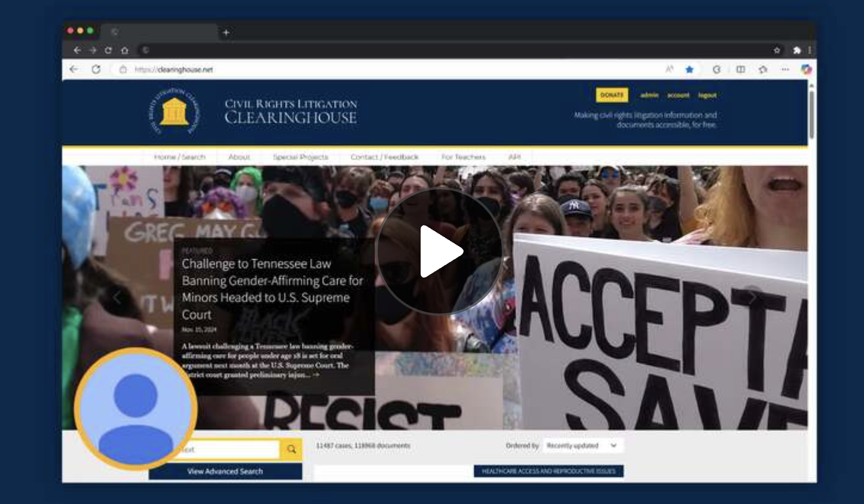Screen dimensions: 864x504
Task: Click the Clearinghouse courthouse logo
Action: coord(173,112)
